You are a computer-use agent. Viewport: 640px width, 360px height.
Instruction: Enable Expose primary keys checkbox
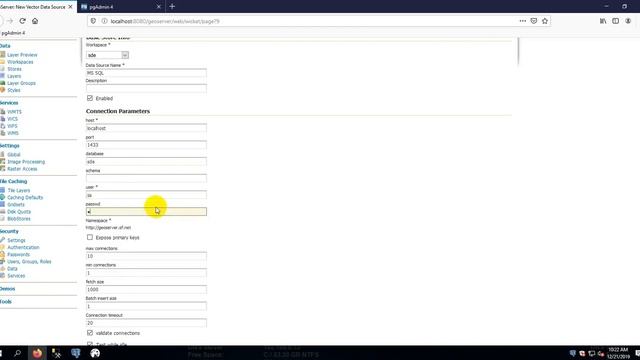(90, 237)
